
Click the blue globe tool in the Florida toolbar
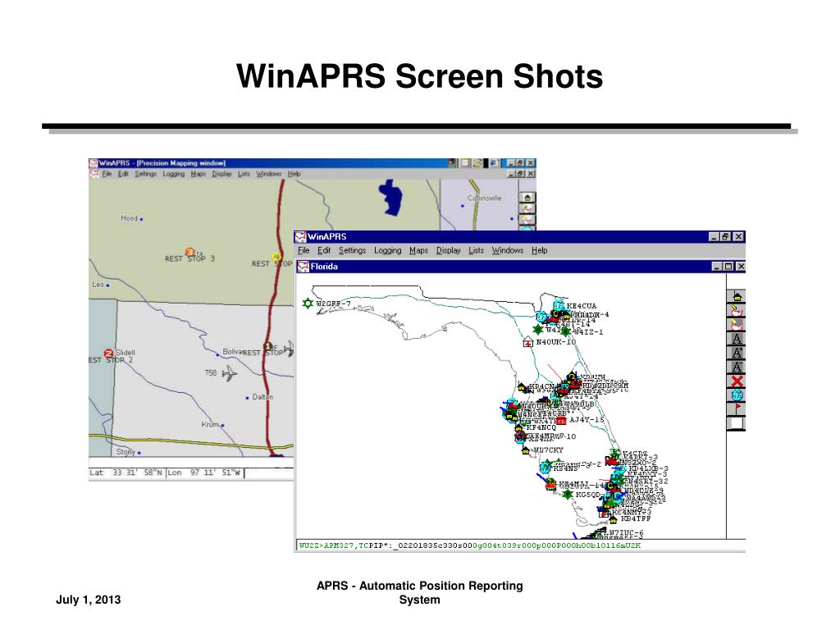click(x=737, y=395)
